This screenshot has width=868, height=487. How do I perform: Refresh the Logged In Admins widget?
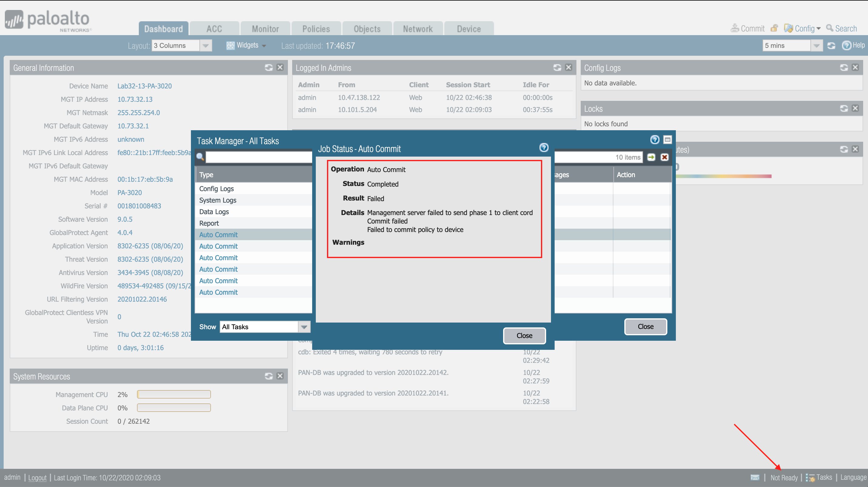pos(557,67)
